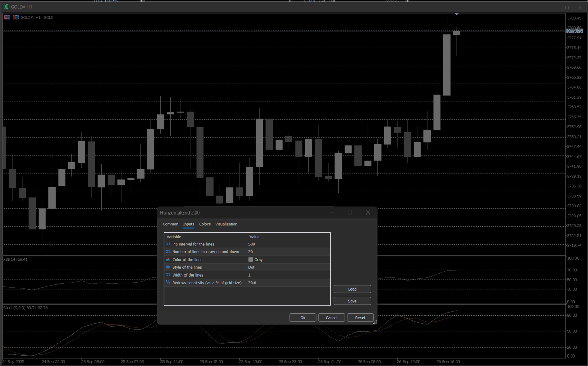Click the Save button

[352, 301]
